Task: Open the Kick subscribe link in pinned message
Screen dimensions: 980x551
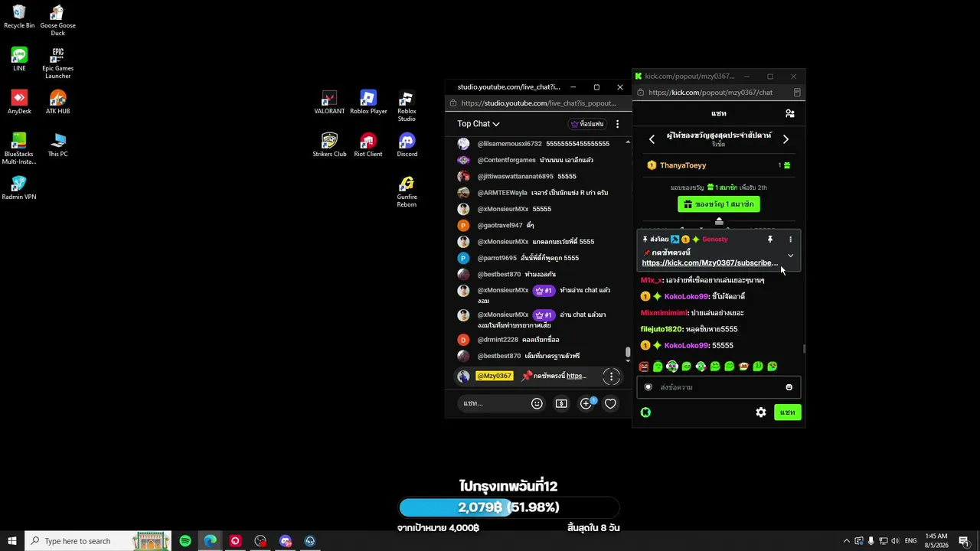Action: pos(710,263)
